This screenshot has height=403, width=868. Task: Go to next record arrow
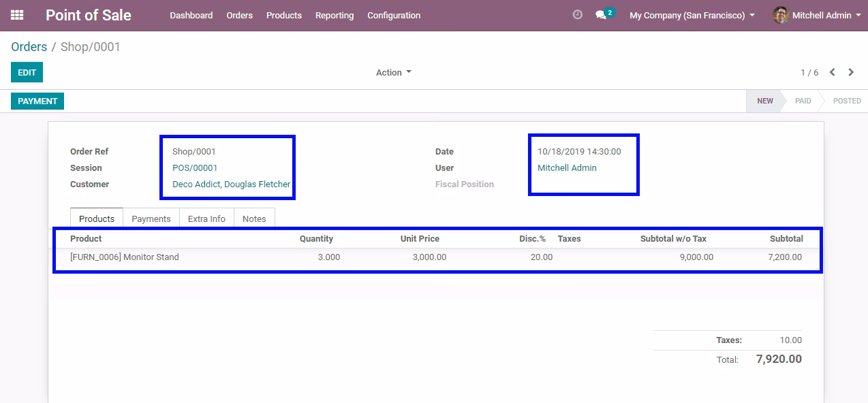851,72
